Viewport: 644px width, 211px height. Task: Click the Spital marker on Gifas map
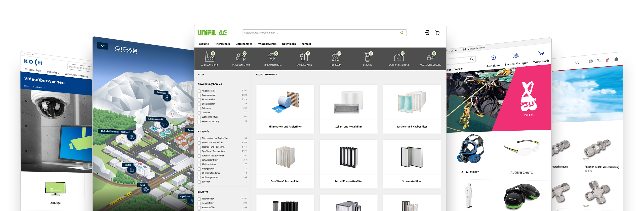point(132,170)
